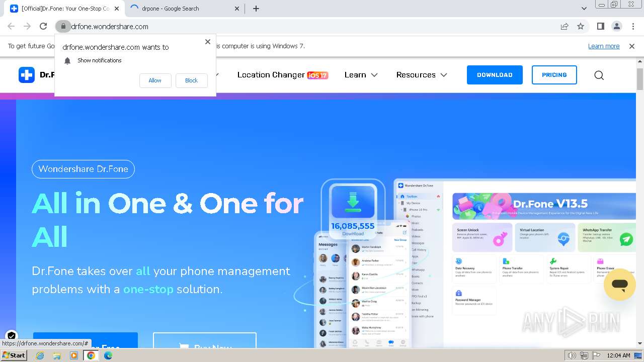Open the Windows Start menu

pyautogui.click(x=14, y=355)
